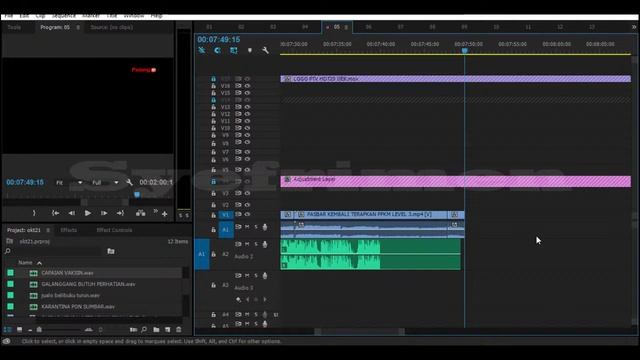This screenshot has width=640, height=360.
Task: Play the sequence in Program Monitor
Action: tap(88, 213)
